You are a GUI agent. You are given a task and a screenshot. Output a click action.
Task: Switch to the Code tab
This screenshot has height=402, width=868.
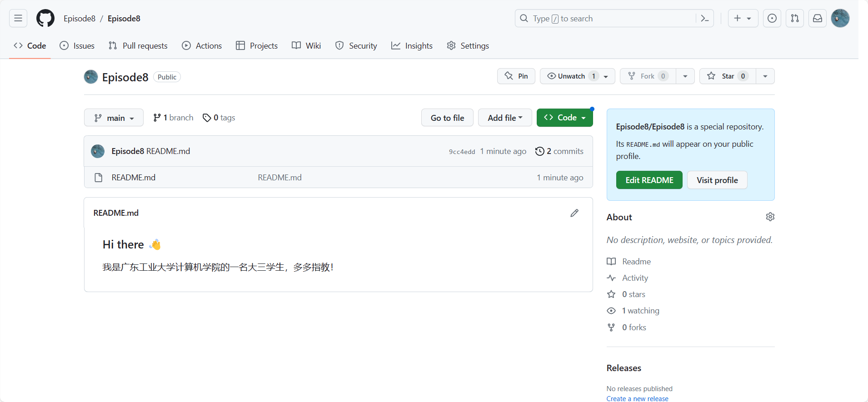tap(30, 45)
